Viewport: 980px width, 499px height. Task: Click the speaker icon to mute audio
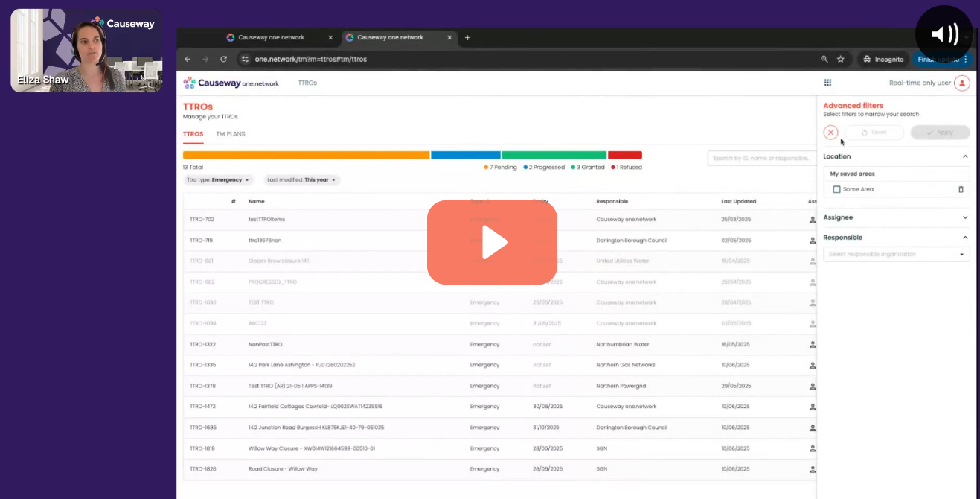coord(944,34)
